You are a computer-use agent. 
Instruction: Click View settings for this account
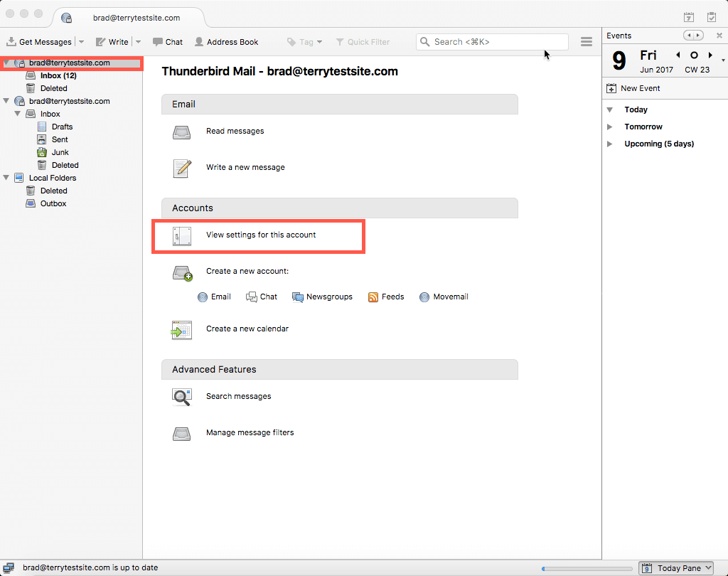click(x=261, y=235)
